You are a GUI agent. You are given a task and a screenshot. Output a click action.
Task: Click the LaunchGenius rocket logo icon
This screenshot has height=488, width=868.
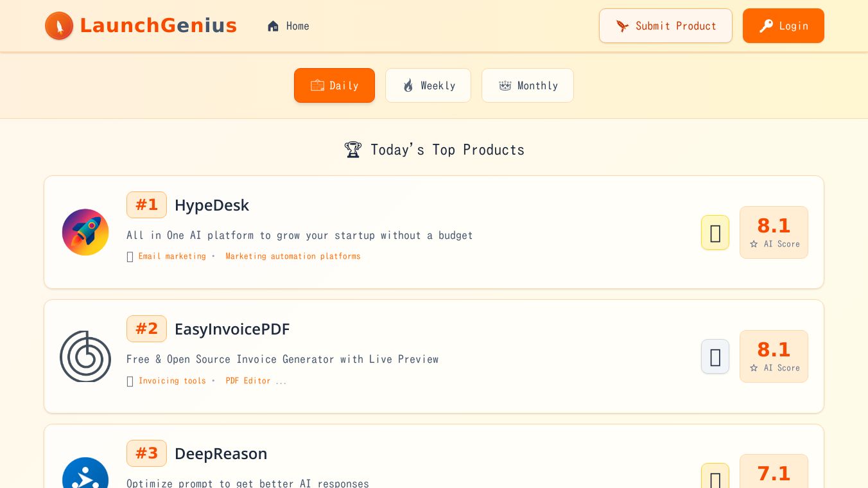point(59,26)
